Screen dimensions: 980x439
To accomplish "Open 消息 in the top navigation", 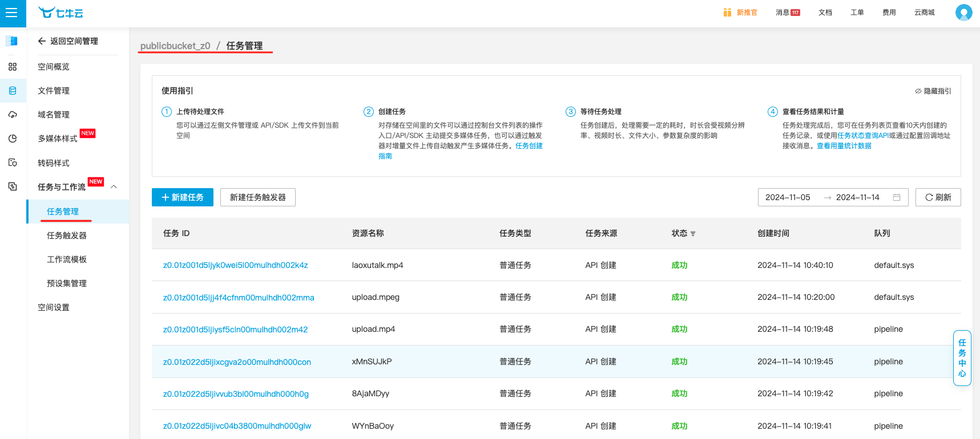I will tap(782, 13).
